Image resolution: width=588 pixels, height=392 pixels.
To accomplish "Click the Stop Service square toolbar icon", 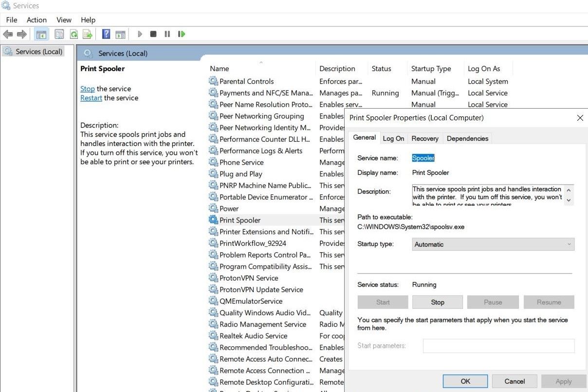I will pos(153,34).
